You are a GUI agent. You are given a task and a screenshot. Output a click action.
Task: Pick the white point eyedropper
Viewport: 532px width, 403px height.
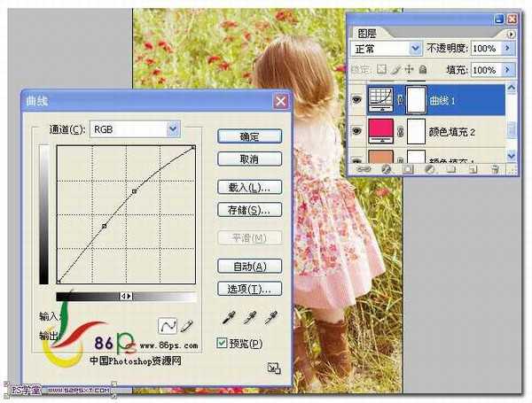271,318
